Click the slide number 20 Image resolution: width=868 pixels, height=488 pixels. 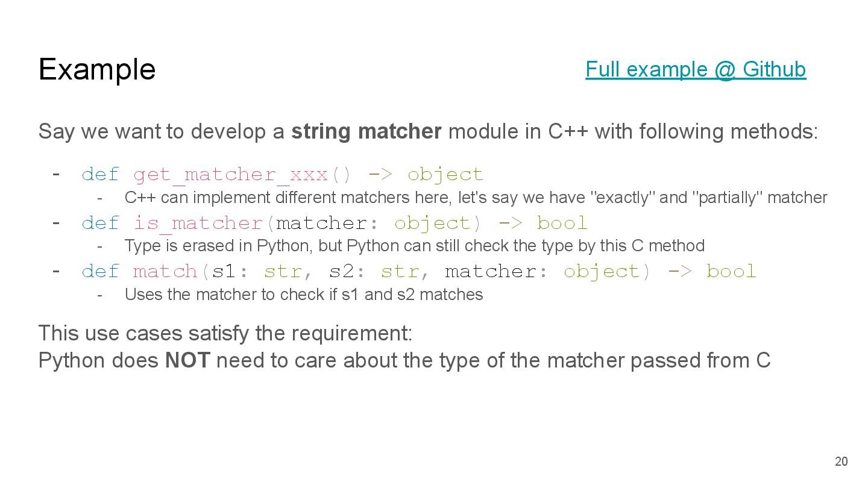click(x=841, y=461)
